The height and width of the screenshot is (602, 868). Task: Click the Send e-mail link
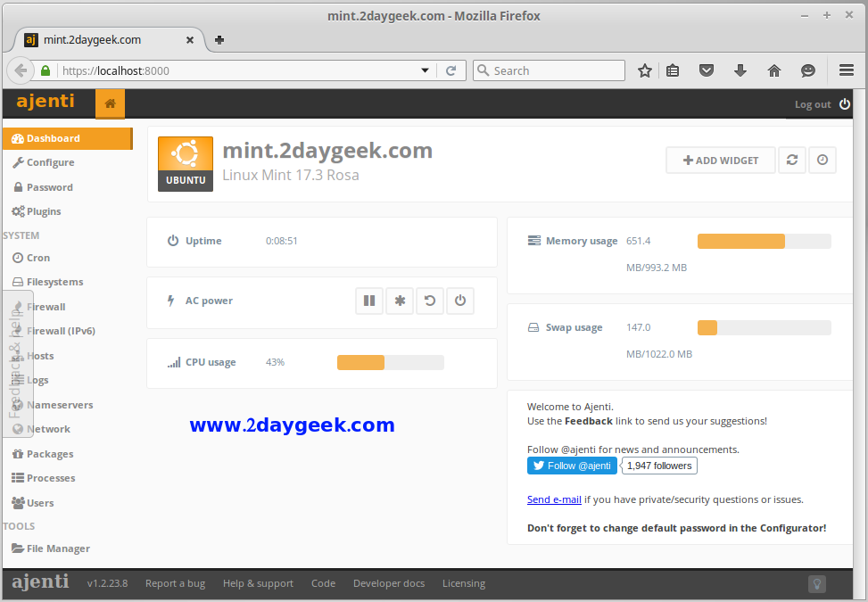point(554,499)
